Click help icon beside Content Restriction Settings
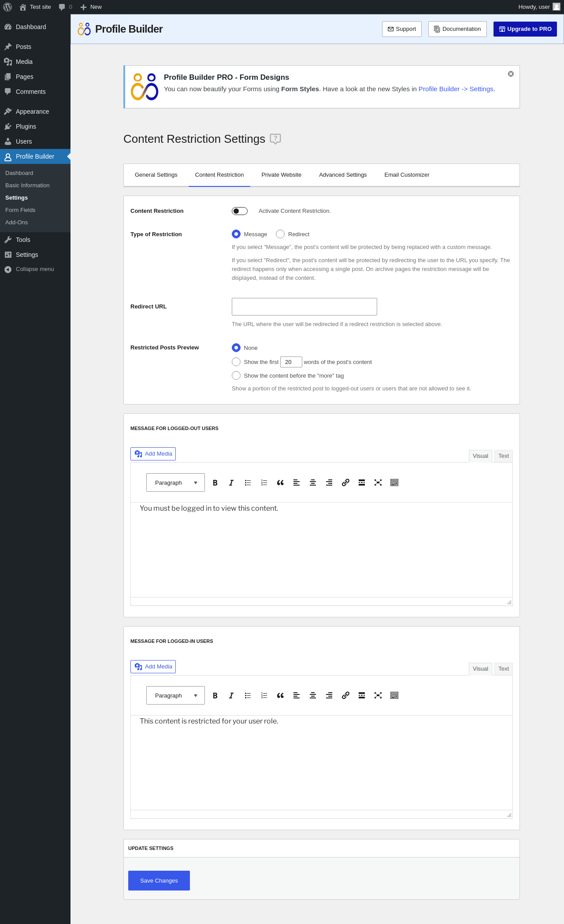564x924 pixels. click(x=275, y=139)
